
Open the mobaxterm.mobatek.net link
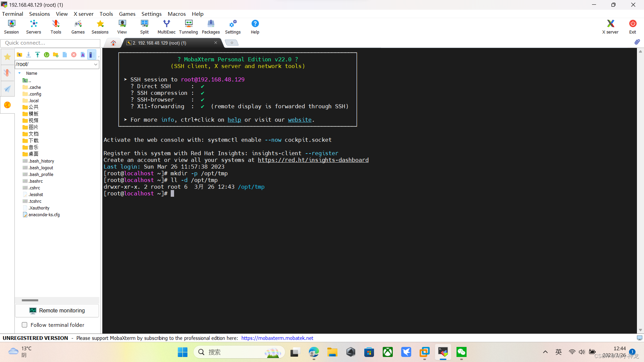coord(277,338)
